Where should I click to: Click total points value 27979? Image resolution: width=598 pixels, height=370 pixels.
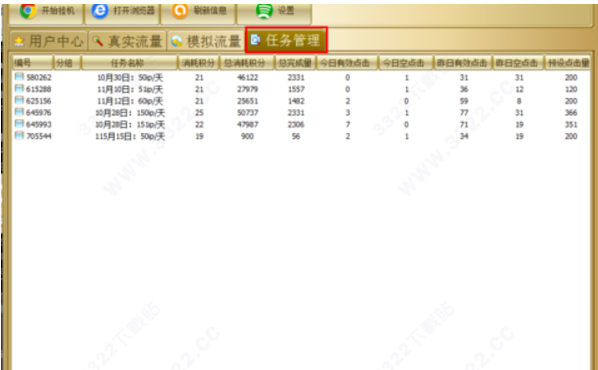(x=248, y=89)
